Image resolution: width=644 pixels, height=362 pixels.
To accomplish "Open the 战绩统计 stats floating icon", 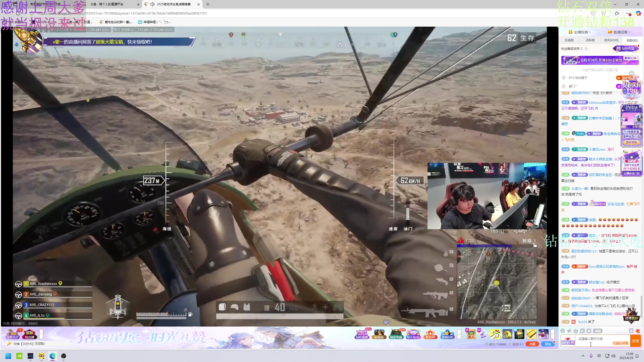I will coord(631,315).
